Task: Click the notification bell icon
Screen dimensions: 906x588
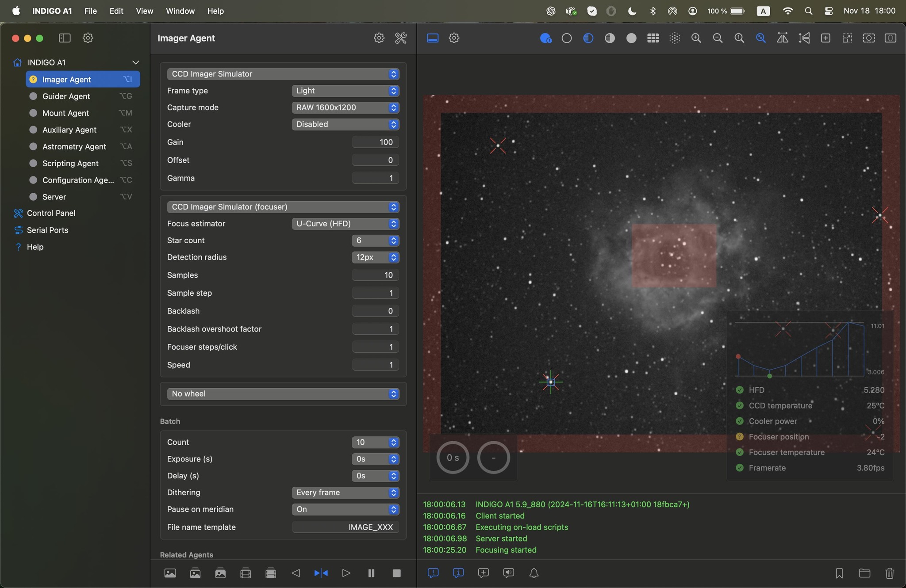Action: click(534, 573)
